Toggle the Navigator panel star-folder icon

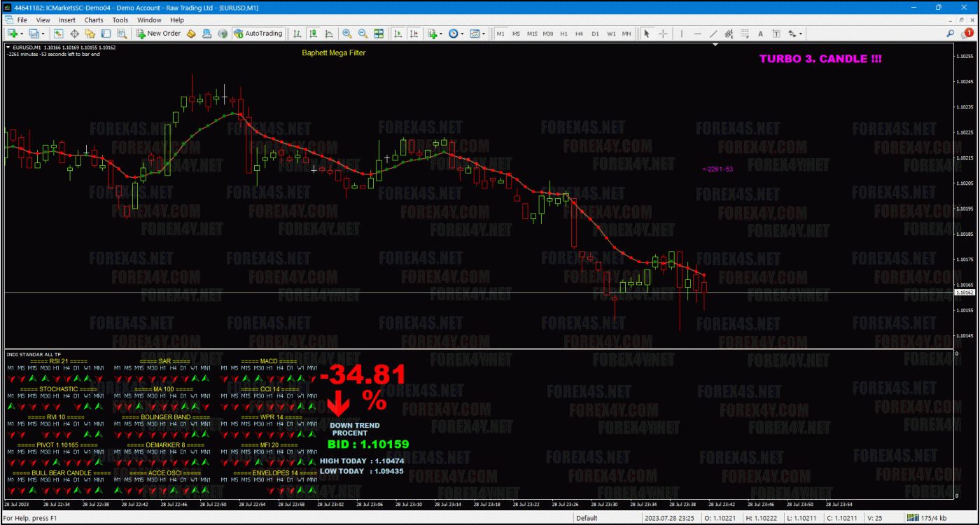[90, 34]
